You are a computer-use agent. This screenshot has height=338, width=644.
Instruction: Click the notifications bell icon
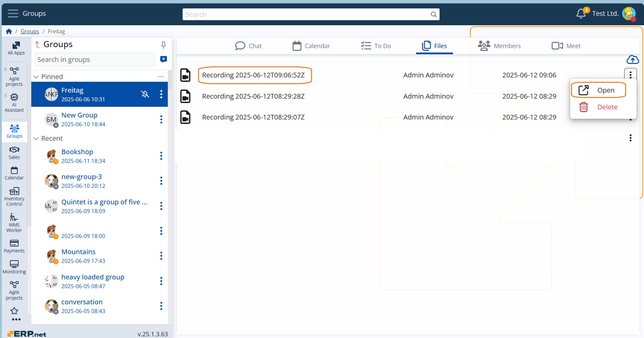581,14
